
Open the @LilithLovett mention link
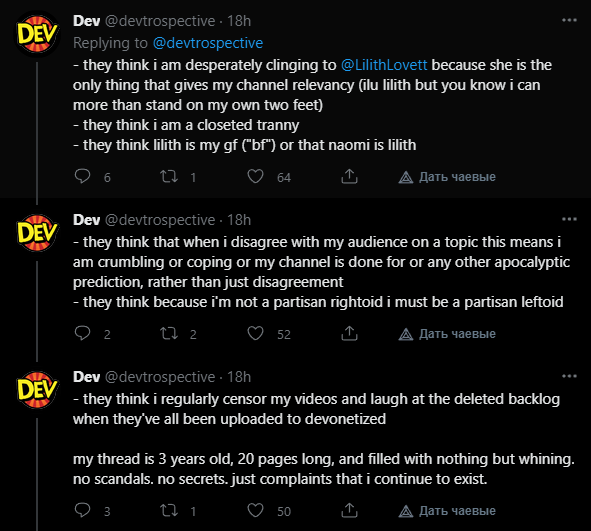(x=384, y=65)
